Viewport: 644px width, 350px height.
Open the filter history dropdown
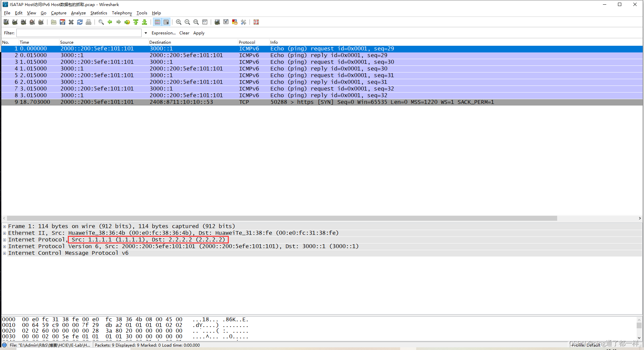pyautogui.click(x=146, y=33)
